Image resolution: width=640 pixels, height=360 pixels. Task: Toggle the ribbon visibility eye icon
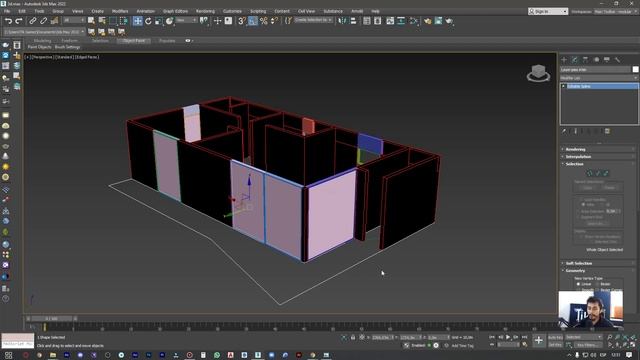click(x=188, y=41)
